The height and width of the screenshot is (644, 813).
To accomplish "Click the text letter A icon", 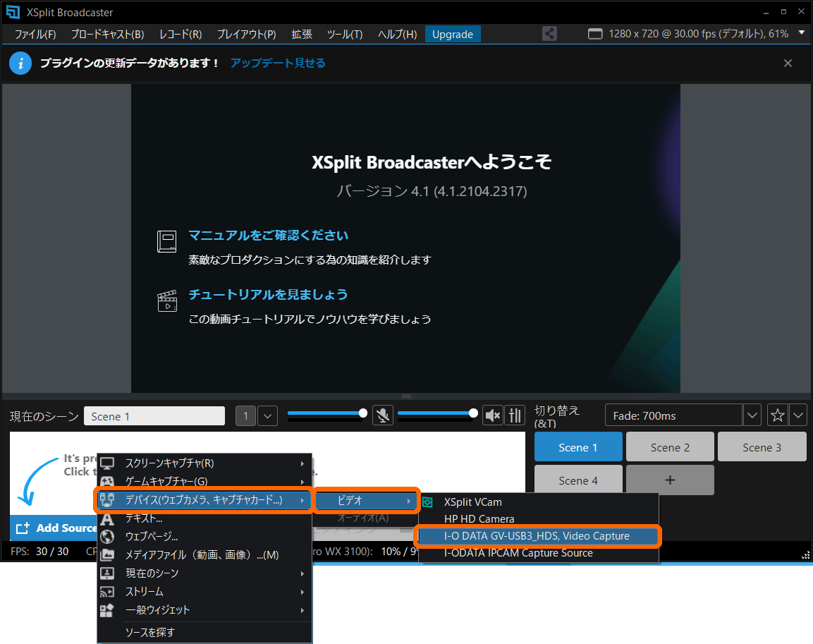I will point(107,518).
